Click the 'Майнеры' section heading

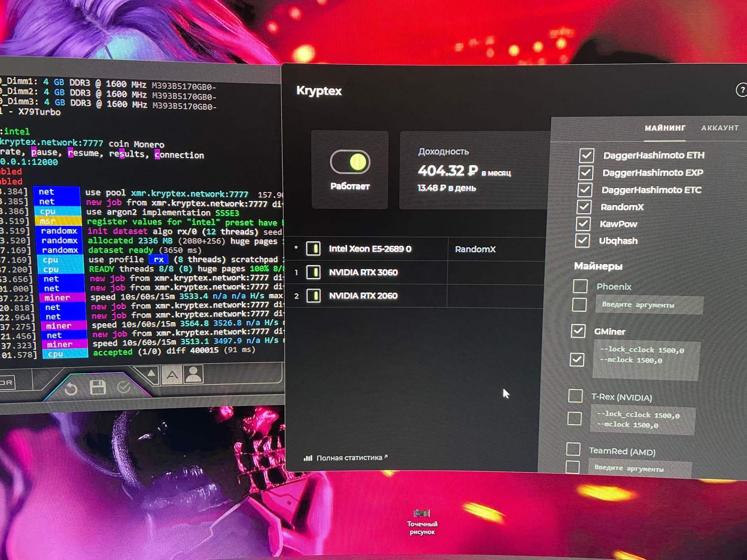598,266
